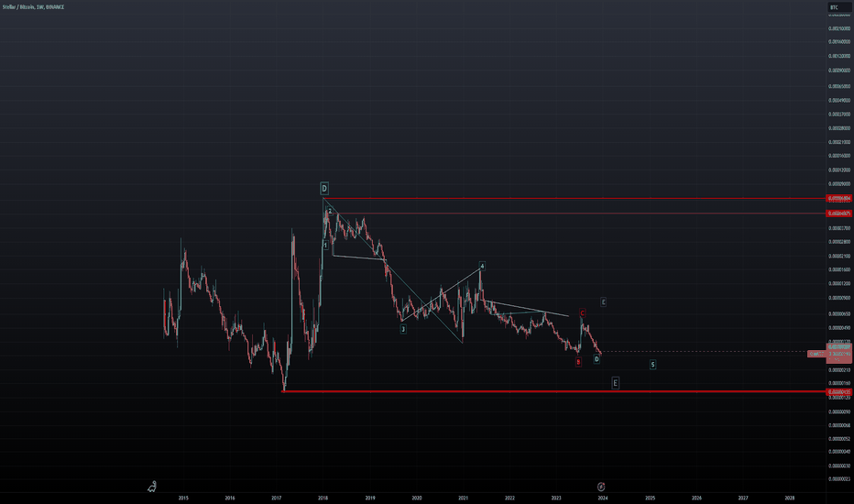Click the 2024 label on the time axis
Image resolution: width=854 pixels, height=504 pixels.
[x=603, y=498]
